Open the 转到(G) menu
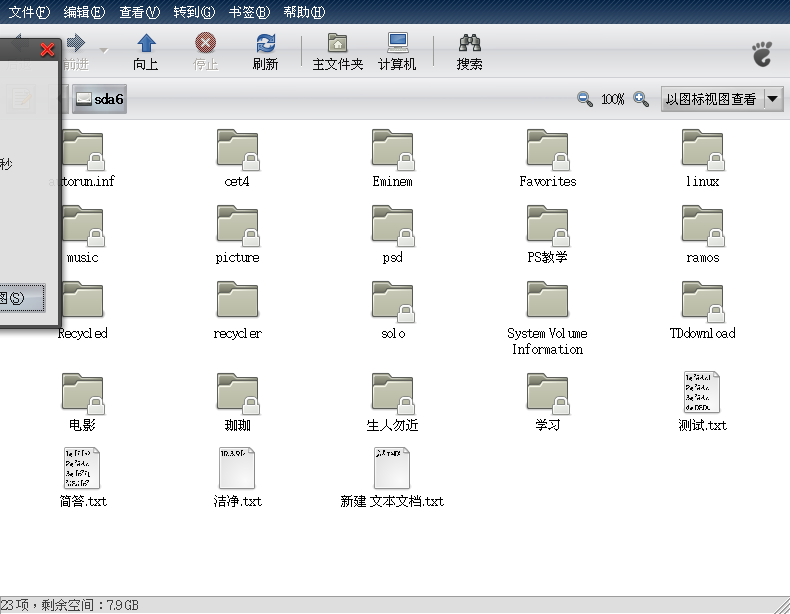The width and height of the screenshot is (790, 614). coord(194,12)
